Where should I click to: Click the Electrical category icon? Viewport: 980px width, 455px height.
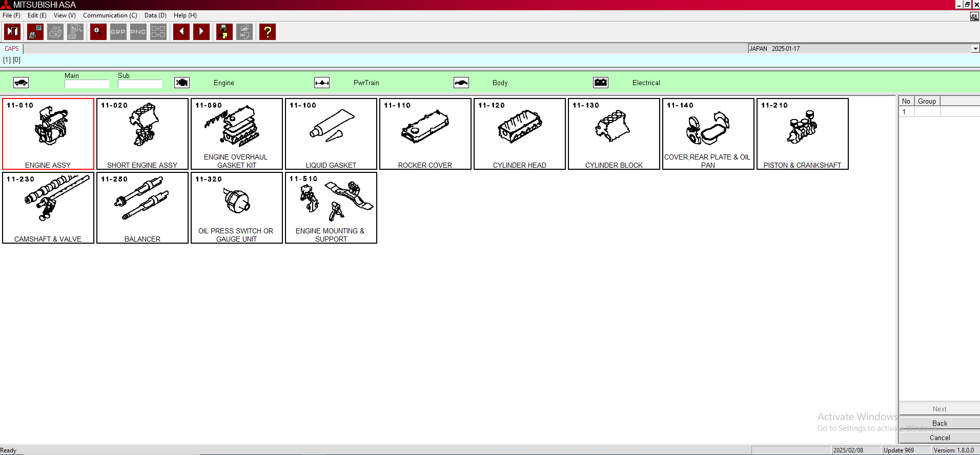(601, 83)
